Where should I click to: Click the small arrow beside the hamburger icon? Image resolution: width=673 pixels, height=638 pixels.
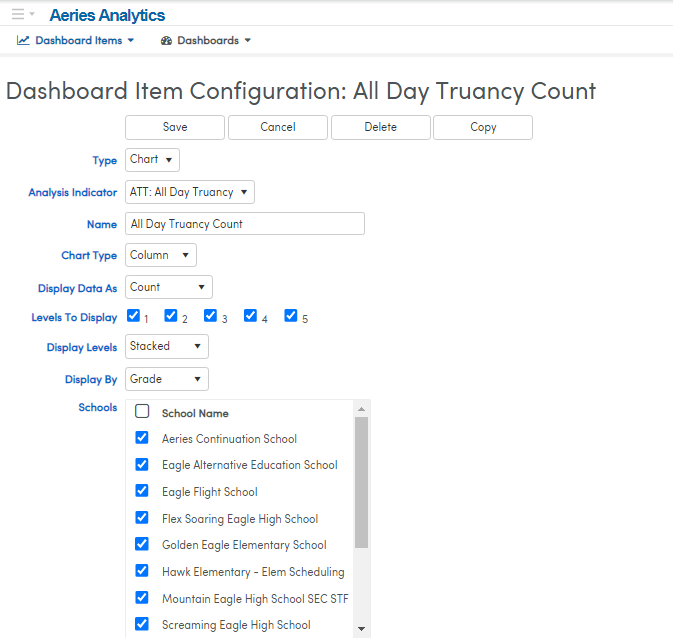pos(32,14)
